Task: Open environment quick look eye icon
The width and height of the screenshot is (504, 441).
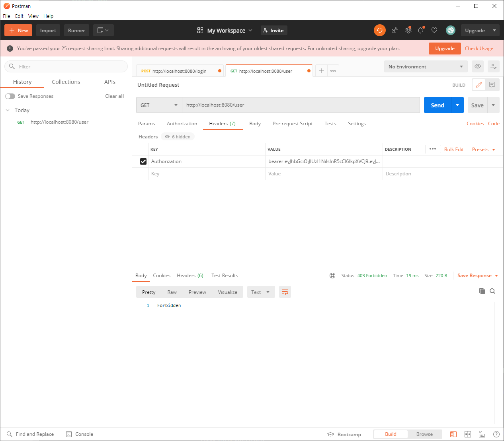Action: [478, 66]
